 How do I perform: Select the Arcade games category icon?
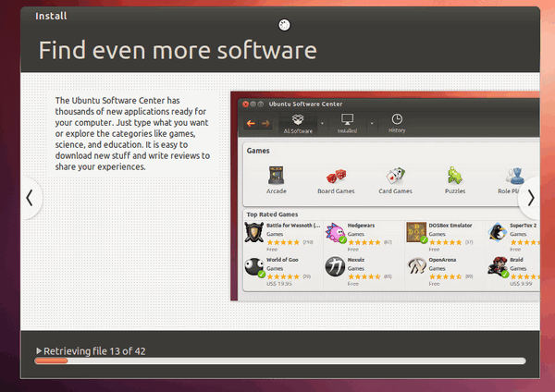[276, 175]
